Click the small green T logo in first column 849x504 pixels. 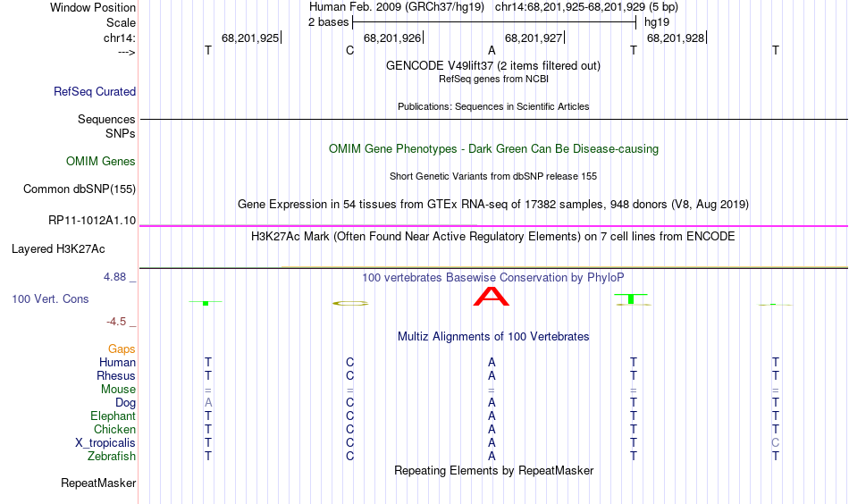pos(206,303)
